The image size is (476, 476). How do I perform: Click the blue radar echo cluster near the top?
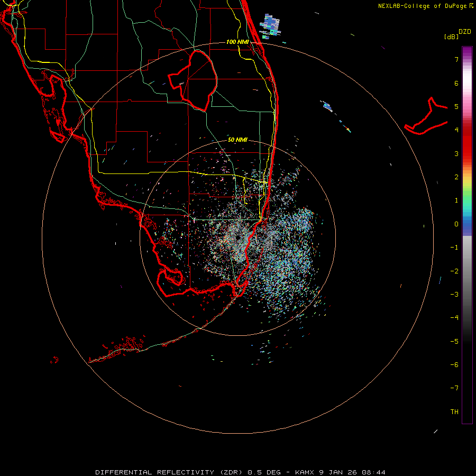270,26
